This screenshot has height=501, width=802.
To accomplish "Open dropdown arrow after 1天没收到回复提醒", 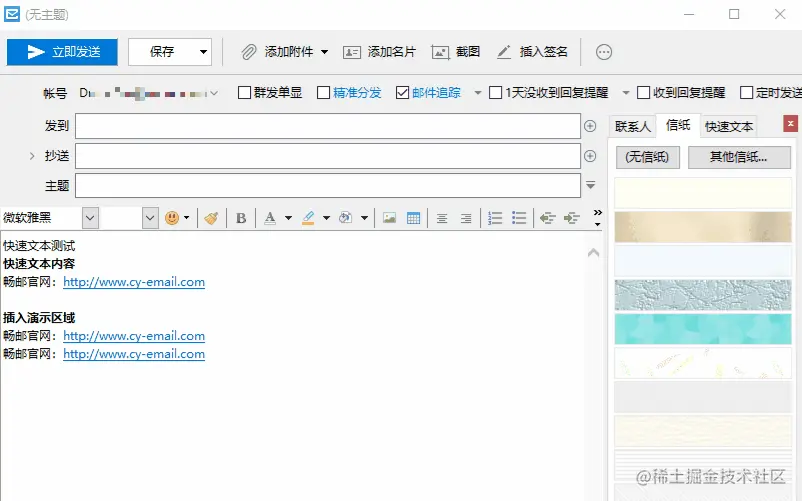I will coord(626,93).
